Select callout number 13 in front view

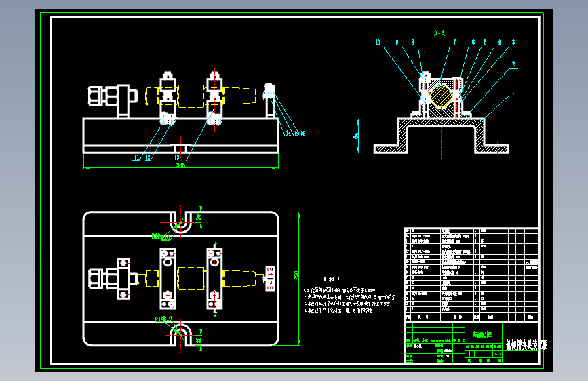pos(177,158)
